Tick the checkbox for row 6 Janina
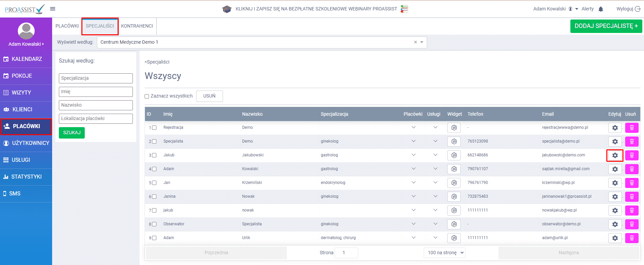644x265 pixels. point(154,197)
